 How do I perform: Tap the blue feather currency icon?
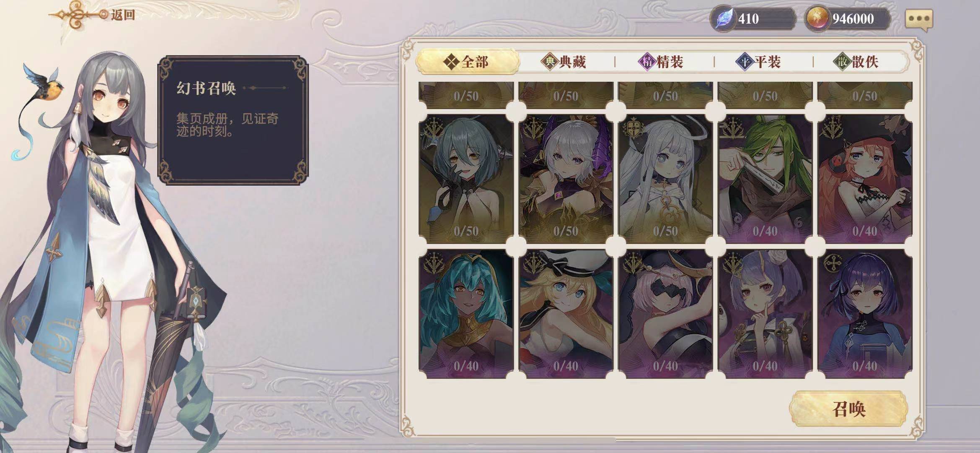(724, 18)
